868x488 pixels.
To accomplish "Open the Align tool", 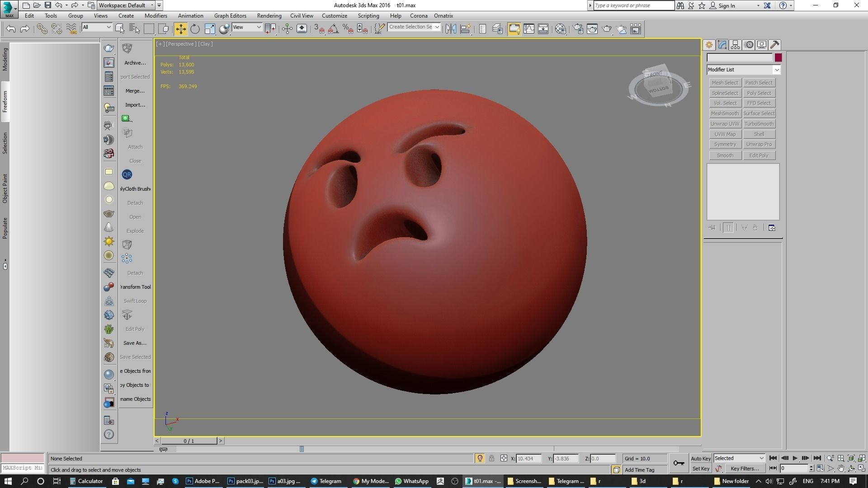I will [465, 29].
